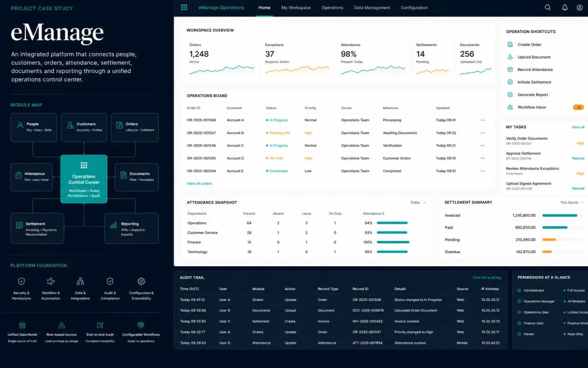Click the Workflow & Automation icon
588x368 pixels.
coord(51,281)
